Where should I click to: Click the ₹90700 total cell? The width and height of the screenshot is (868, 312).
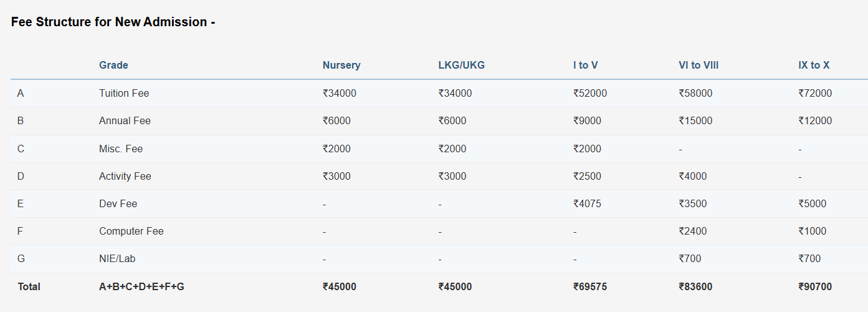[x=815, y=286]
